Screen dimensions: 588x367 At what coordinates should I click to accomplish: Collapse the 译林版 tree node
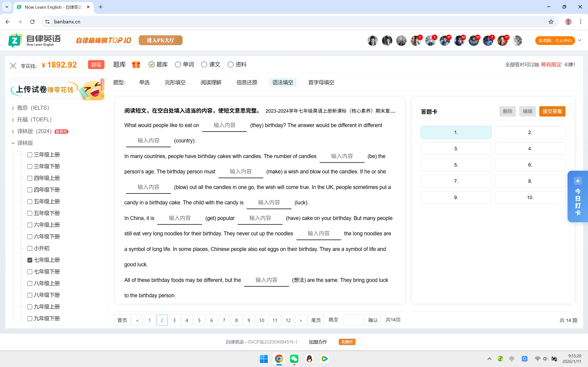[13, 143]
